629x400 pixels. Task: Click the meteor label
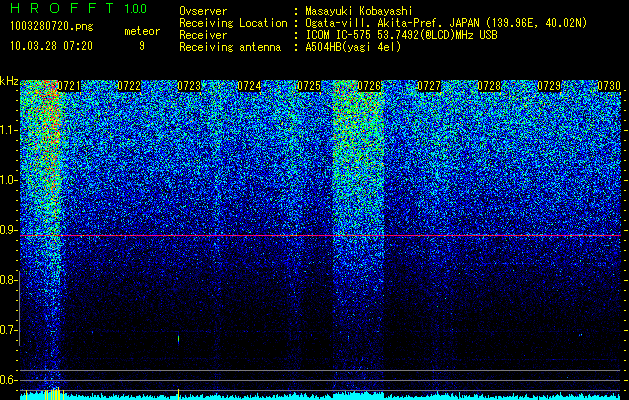pos(142,31)
